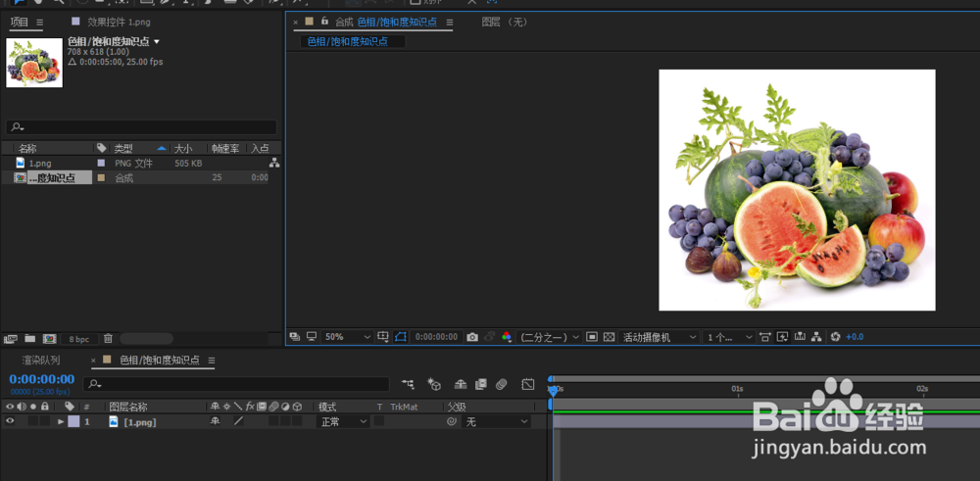Open the 8 bpc color depth setting

tap(78, 339)
